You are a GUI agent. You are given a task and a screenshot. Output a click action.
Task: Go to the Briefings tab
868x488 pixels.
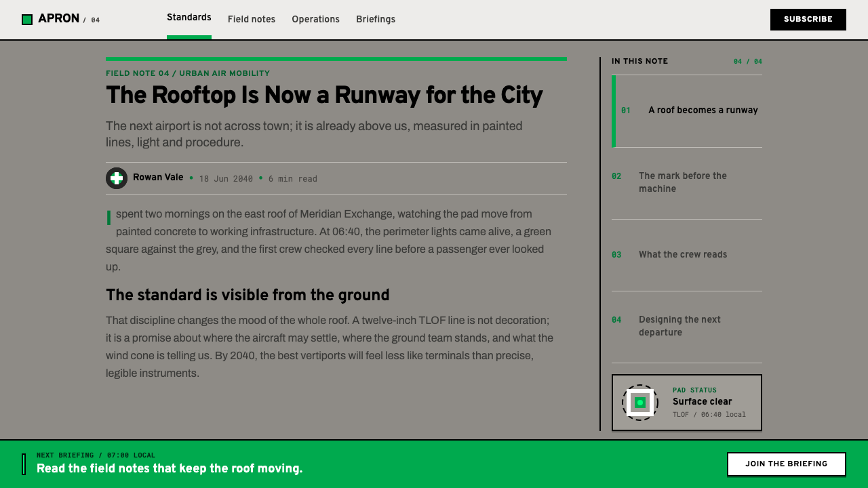[x=376, y=19]
